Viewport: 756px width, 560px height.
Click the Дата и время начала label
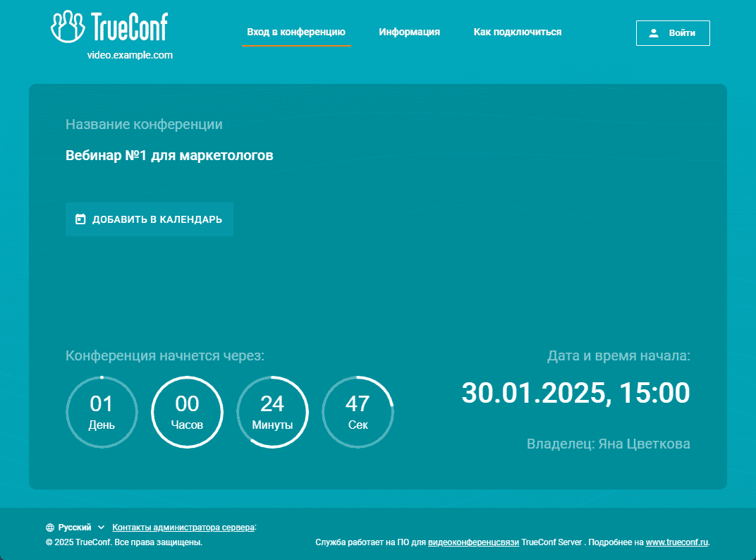coord(618,356)
